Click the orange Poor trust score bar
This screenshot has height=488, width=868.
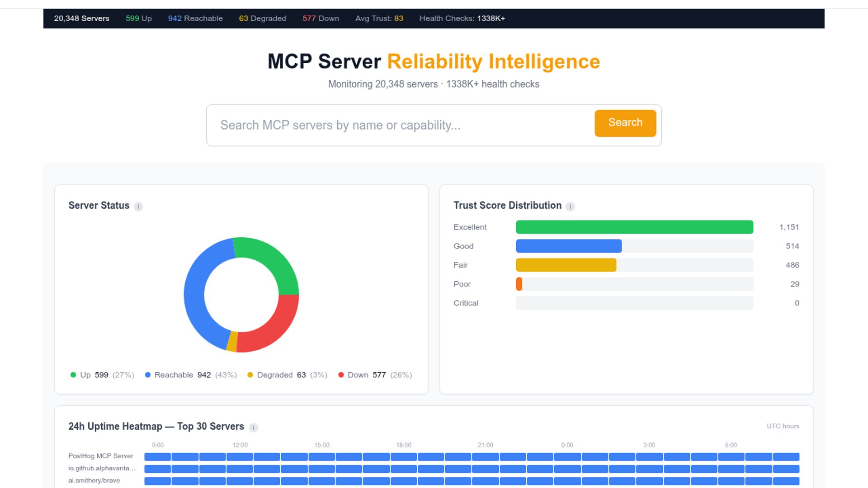pyautogui.click(x=519, y=284)
